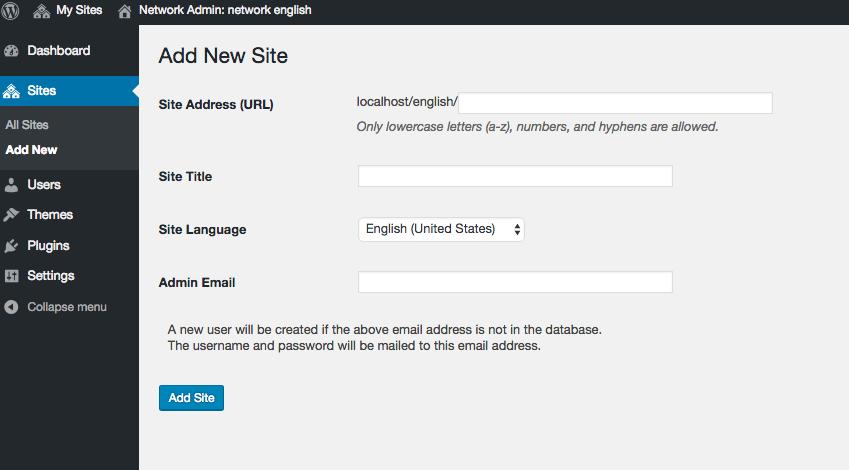The image size is (849, 470).
Task: Click the My Sites houses icon
Action: click(x=42, y=11)
